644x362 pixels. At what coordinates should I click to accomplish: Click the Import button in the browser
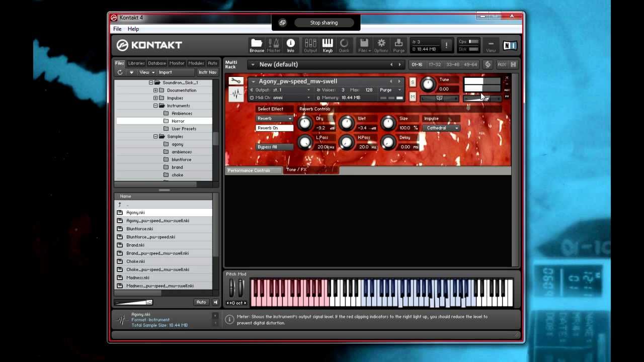[x=166, y=72]
